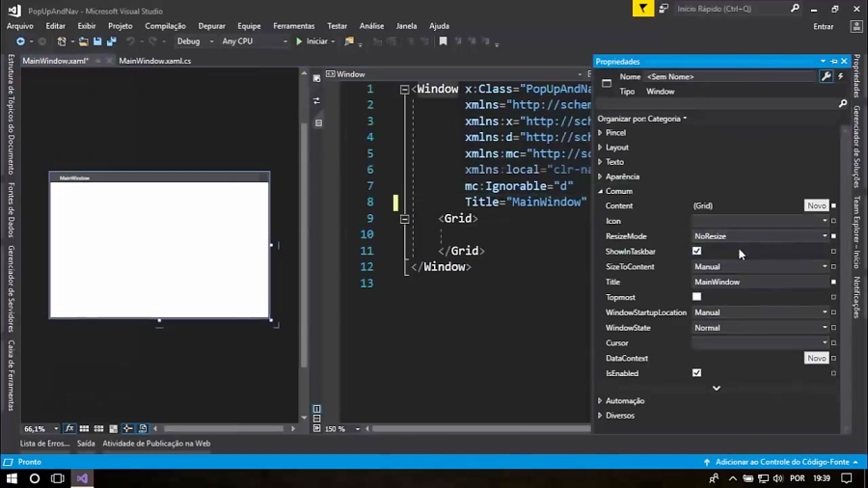Click the horizontal split view icon

coord(316,419)
